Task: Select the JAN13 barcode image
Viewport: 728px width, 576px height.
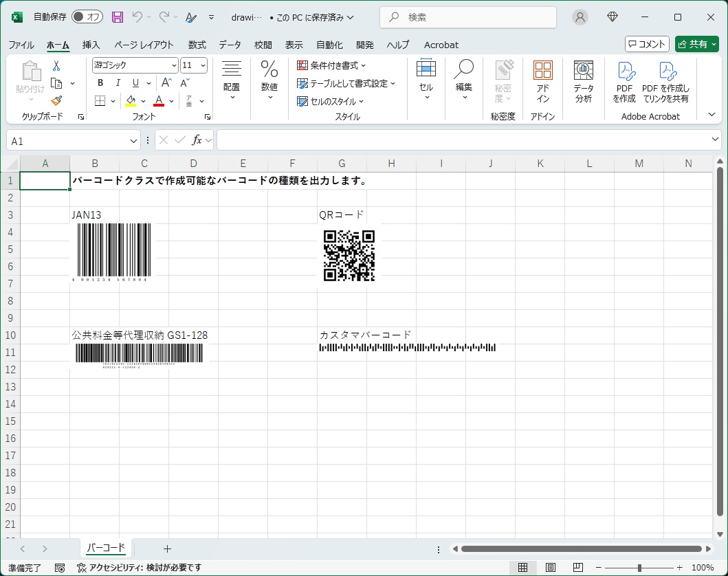Action: tap(112, 252)
